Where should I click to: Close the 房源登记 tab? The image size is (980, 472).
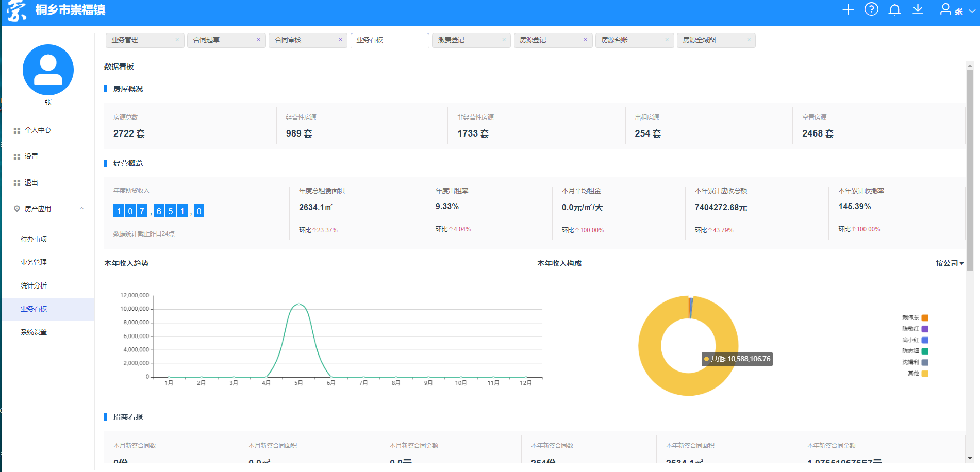click(x=585, y=40)
